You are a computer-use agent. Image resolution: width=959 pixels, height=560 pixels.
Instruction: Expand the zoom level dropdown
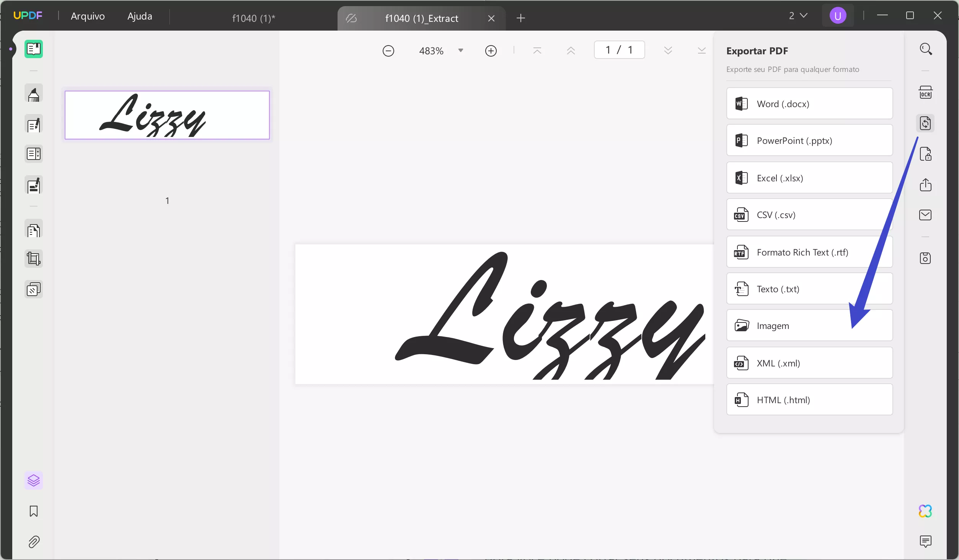[461, 50]
